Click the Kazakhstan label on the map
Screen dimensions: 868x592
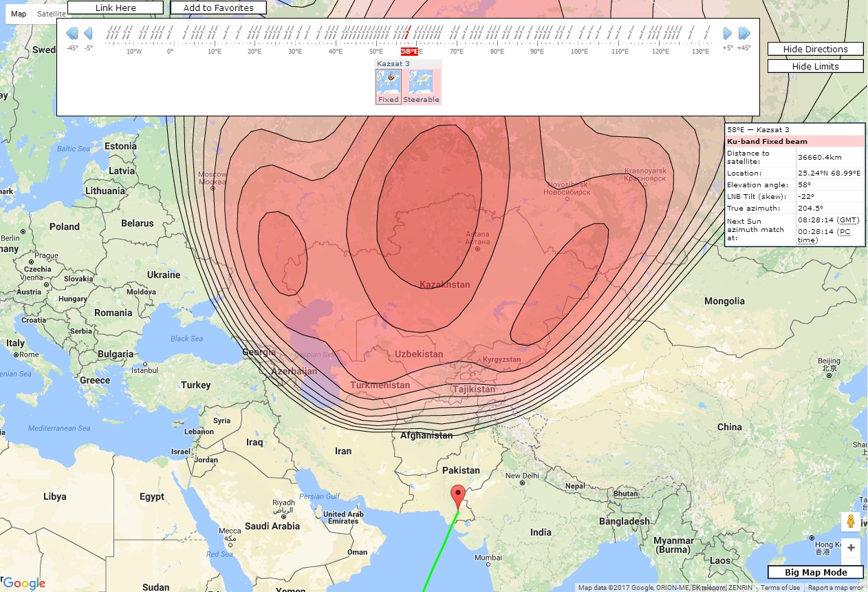[x=444, y=284]
